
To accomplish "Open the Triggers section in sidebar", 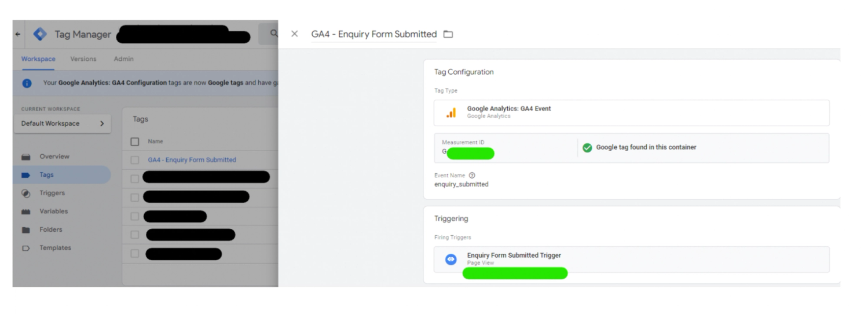I will tap(52, 193).
